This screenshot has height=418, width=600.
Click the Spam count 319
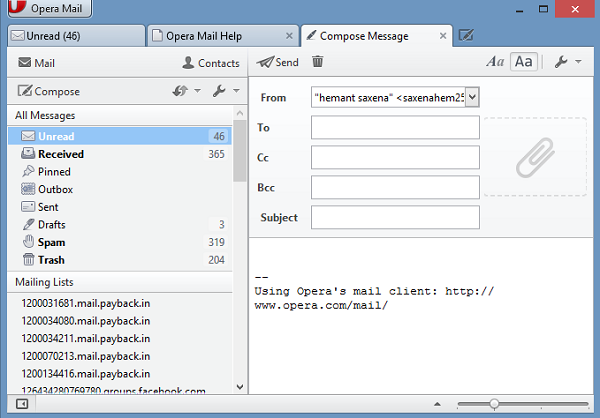pos(216,242)
